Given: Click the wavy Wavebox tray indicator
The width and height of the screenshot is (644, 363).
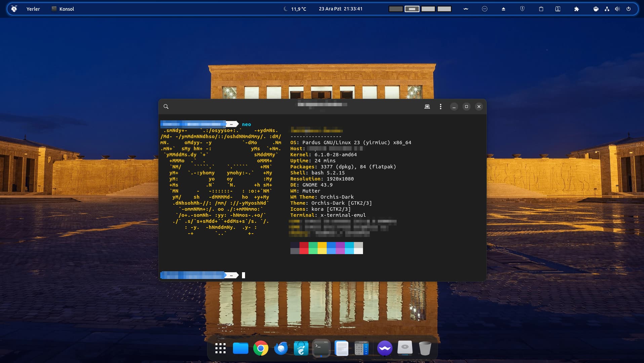Looking at the screenshot, I should tap(466, 9).
